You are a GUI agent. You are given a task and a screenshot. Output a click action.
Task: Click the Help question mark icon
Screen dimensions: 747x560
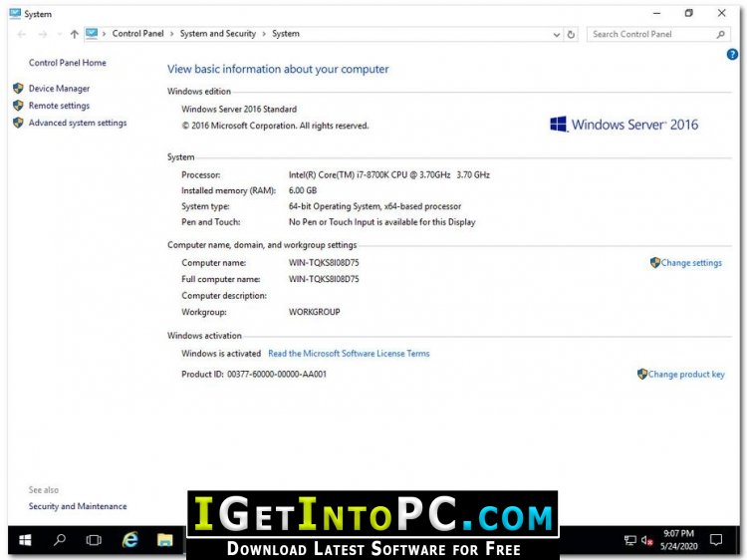pos(732,55)
